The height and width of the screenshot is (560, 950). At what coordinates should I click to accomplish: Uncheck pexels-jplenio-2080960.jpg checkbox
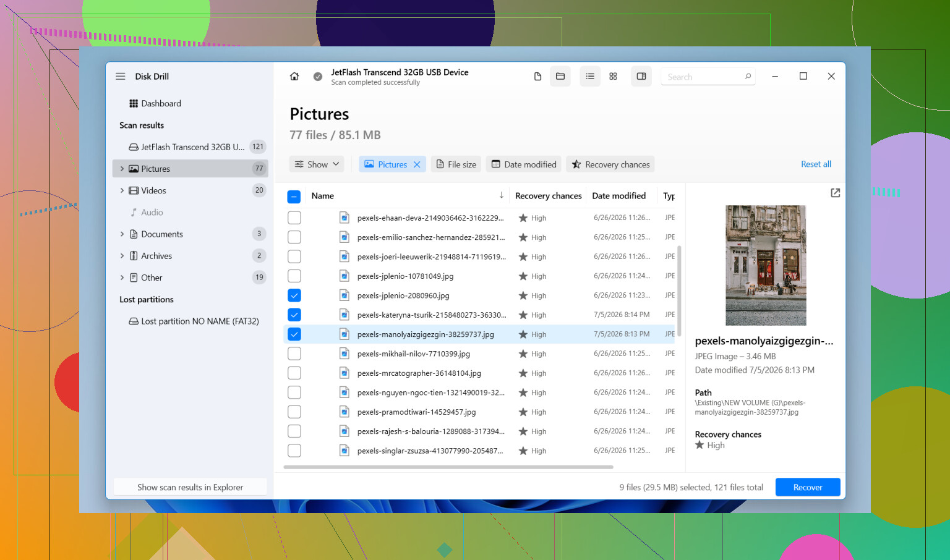pos(294,295)
